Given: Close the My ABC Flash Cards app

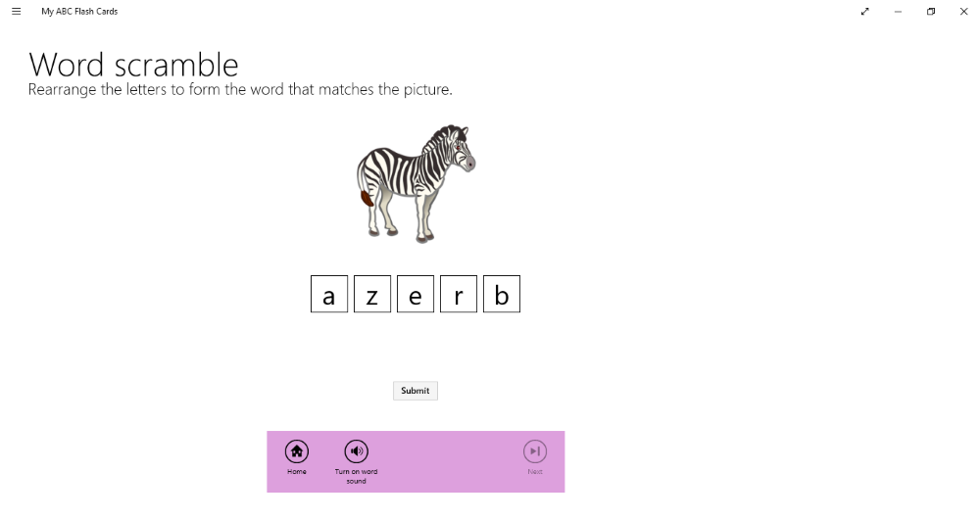Looking at the screenshot, I should click(x=963, y=11).
